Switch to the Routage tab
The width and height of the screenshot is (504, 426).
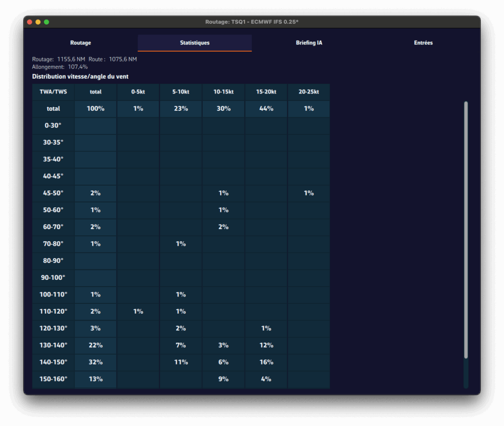click(80, 43)
